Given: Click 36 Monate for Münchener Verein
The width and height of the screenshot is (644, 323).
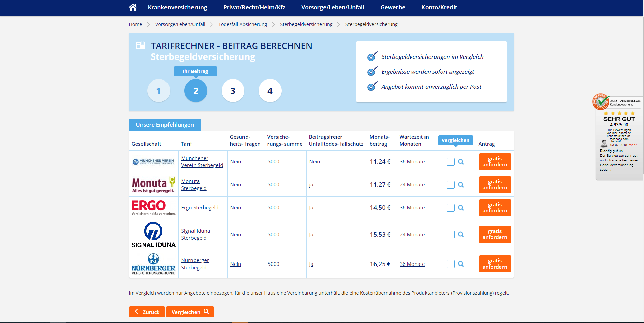Looking at the screenshot, I should pyautogui.click(x=412, y=162).
